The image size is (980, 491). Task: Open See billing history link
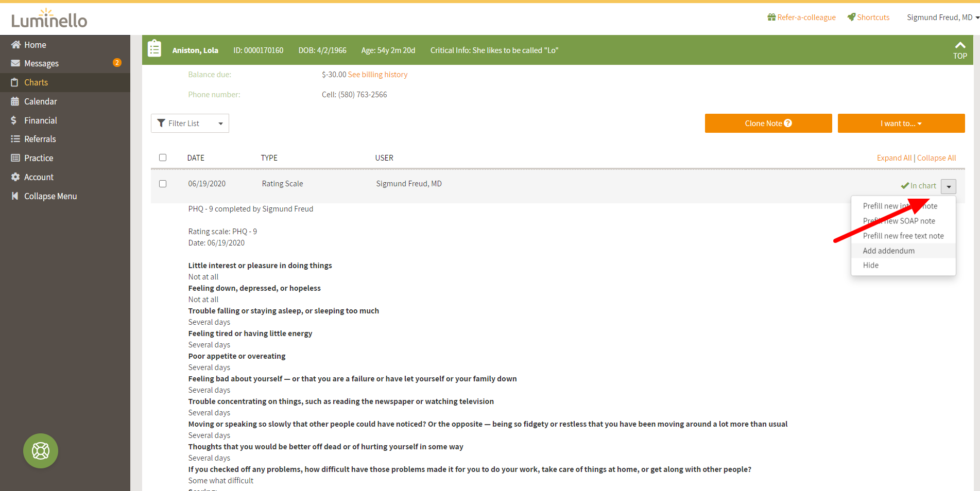tap(377, 75)
